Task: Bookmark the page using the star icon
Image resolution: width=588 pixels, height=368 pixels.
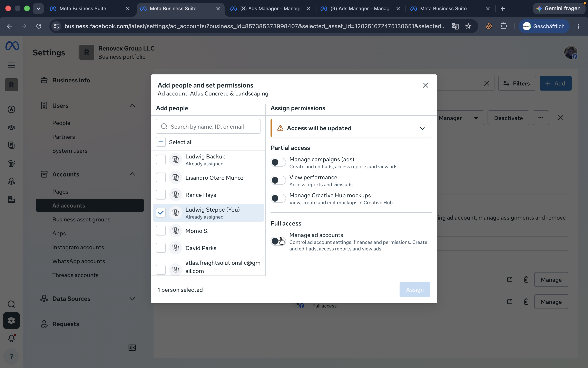Action: (468, 26)
